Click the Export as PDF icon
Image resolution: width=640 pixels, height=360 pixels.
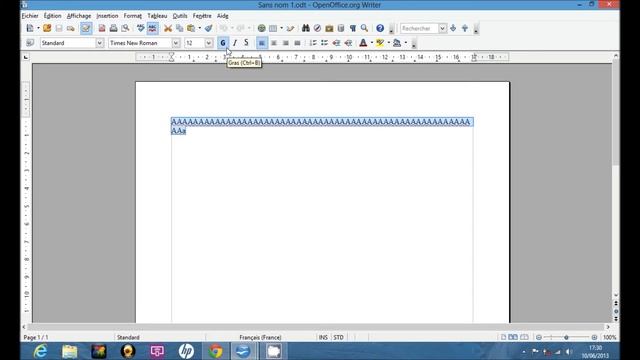(x=102, y=28)
